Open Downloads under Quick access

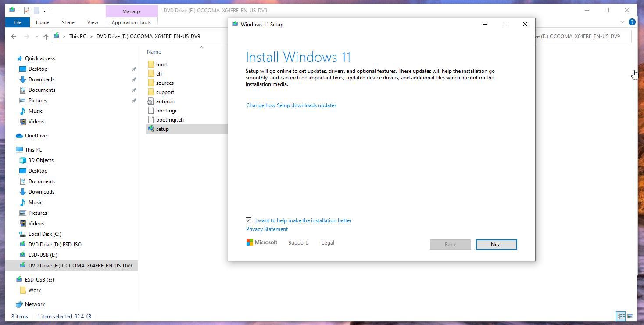point(41,79)
